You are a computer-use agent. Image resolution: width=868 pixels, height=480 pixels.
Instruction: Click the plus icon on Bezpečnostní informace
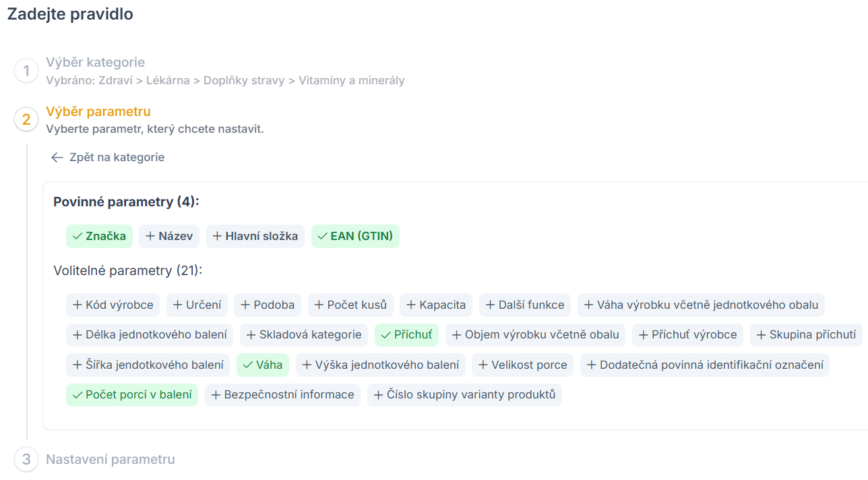coord(216,394)
